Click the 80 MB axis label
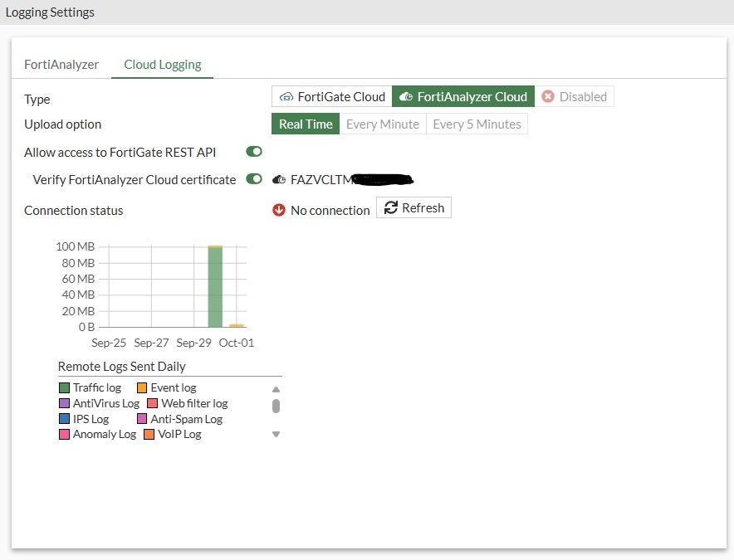The image size is (734, 560). [78, 263]
